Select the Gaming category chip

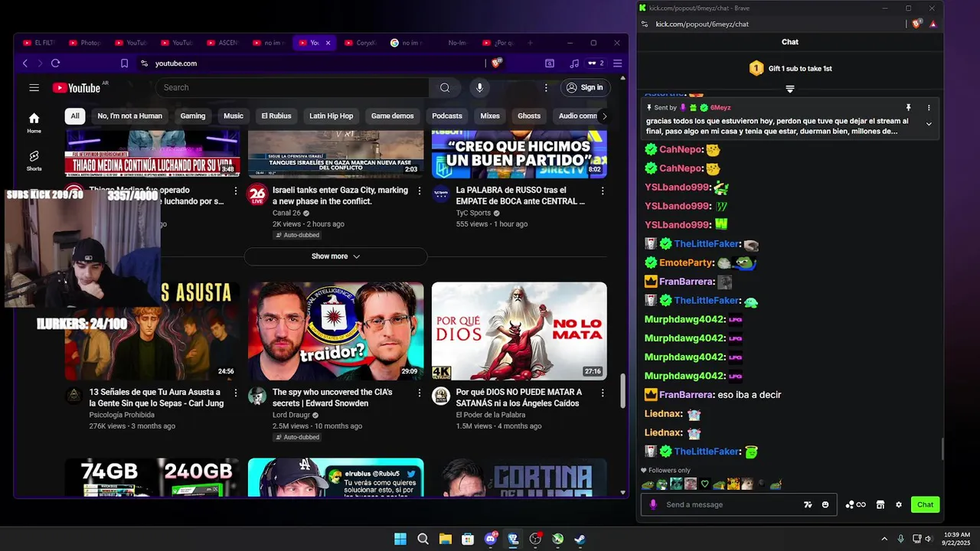(x=193, y=116)
